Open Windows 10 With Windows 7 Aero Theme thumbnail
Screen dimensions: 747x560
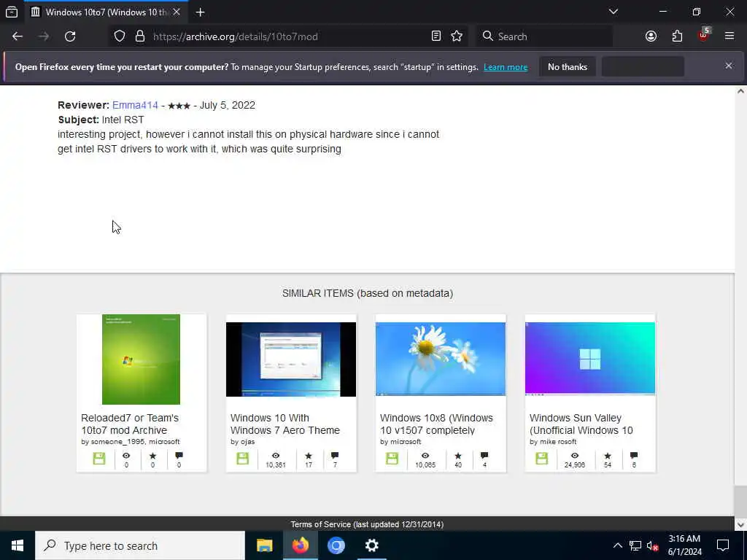290,359
